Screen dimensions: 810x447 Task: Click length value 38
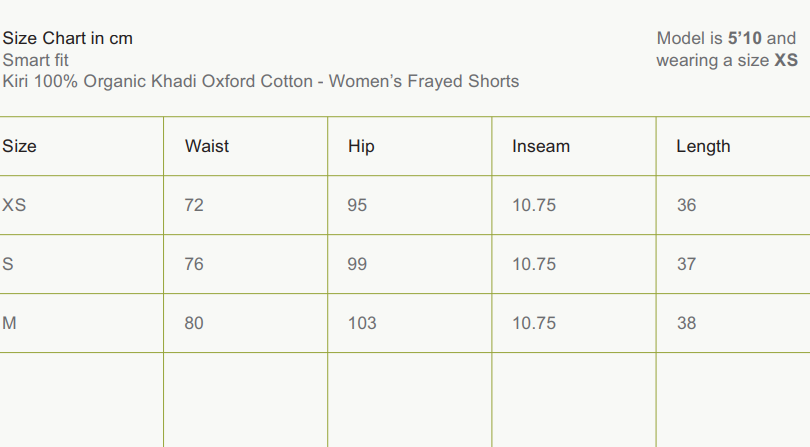pos(686,323)
